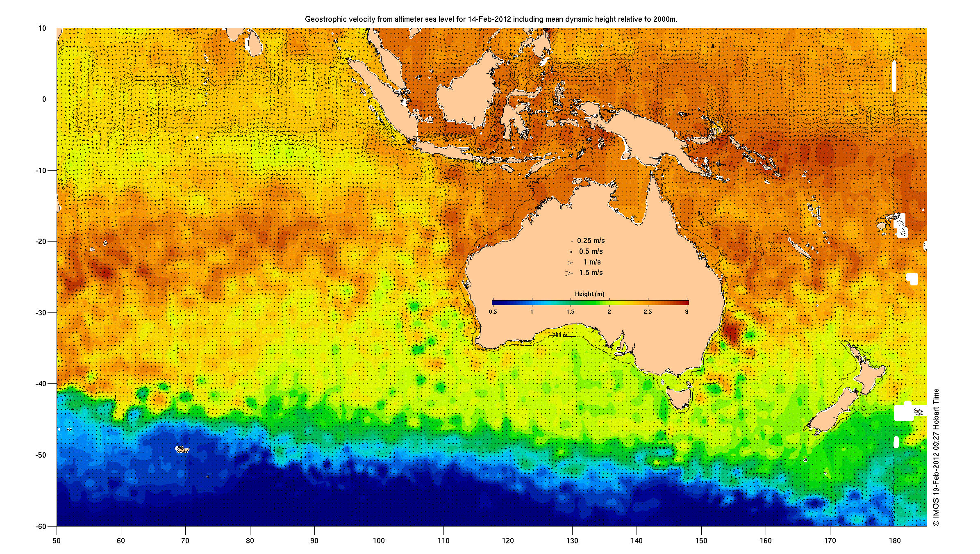Click the 0.25 m/s arrow legend label
The height and width of the screenshot is (554, 980).
pyautogui.click(x=591, y=241)
